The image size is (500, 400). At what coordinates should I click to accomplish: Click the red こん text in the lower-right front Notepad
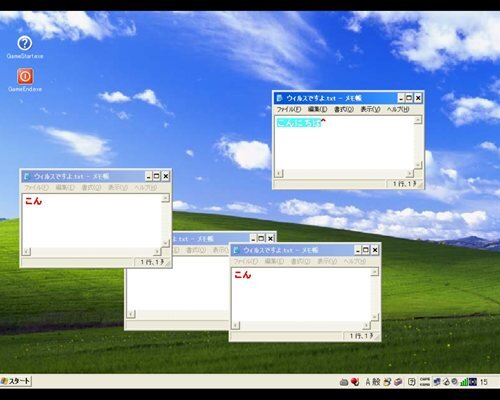tap(243, 275)
